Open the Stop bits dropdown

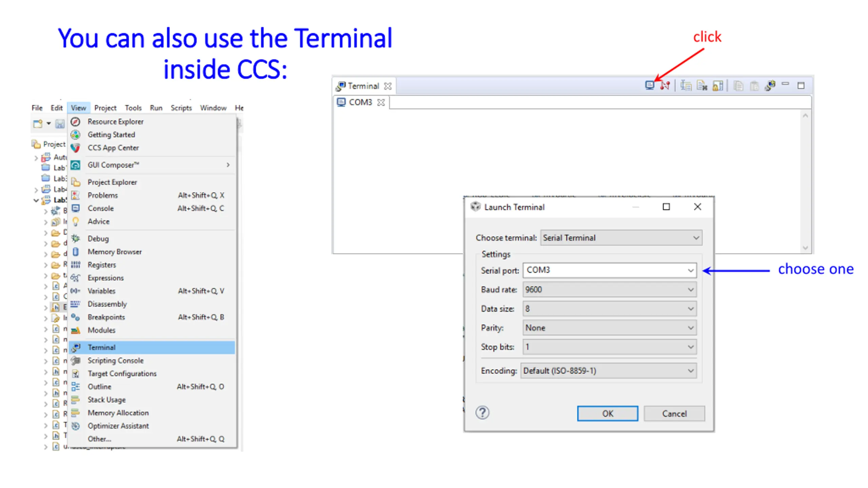610,347
